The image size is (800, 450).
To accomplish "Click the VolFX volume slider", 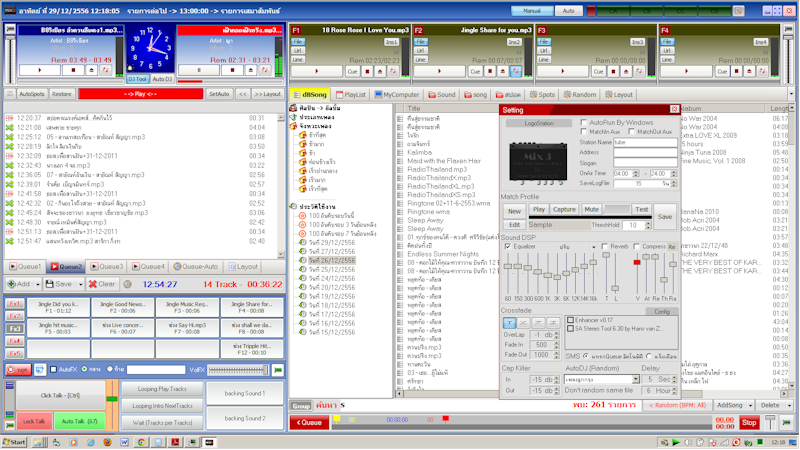I will (x=236, y=369).
